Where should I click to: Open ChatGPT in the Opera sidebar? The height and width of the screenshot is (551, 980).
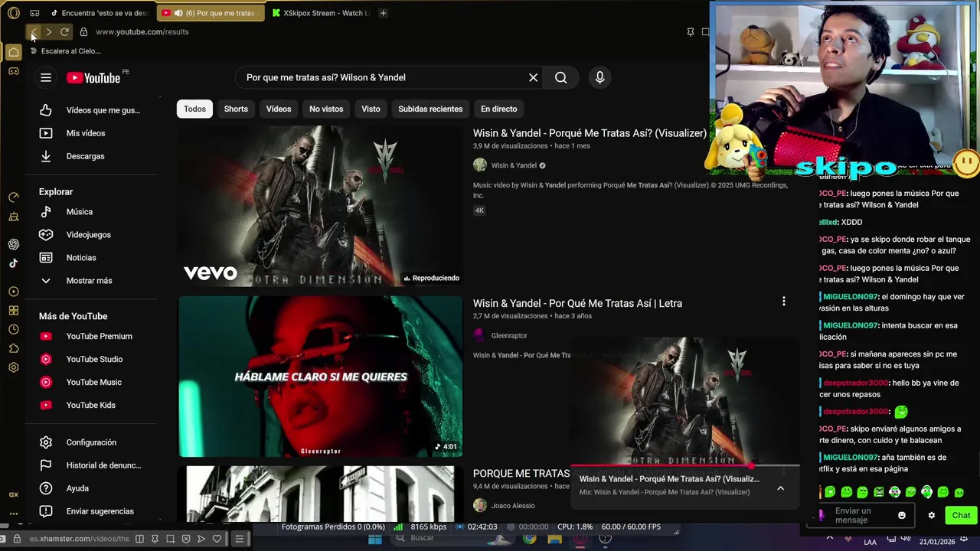click(x=13, y=244)
